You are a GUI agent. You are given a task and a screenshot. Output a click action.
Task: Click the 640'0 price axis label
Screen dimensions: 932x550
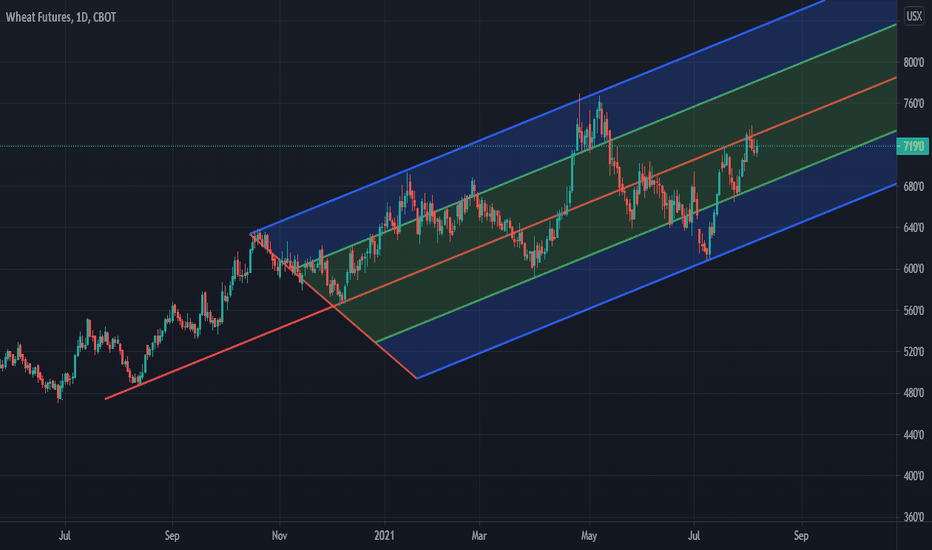tap(914, 228)
